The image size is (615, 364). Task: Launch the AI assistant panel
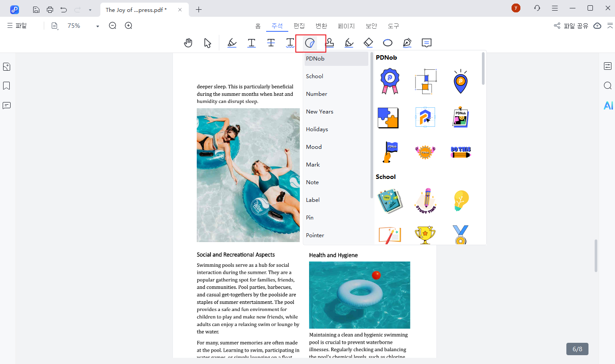point(608,105)
